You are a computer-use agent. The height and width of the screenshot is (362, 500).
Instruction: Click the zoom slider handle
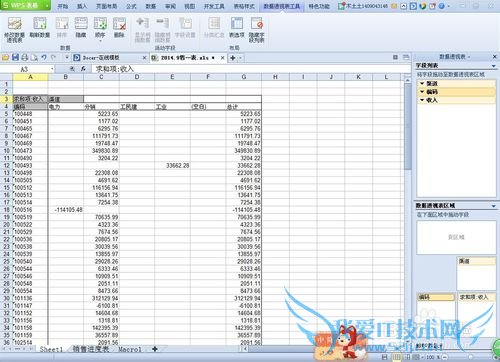tap(470, 357)
